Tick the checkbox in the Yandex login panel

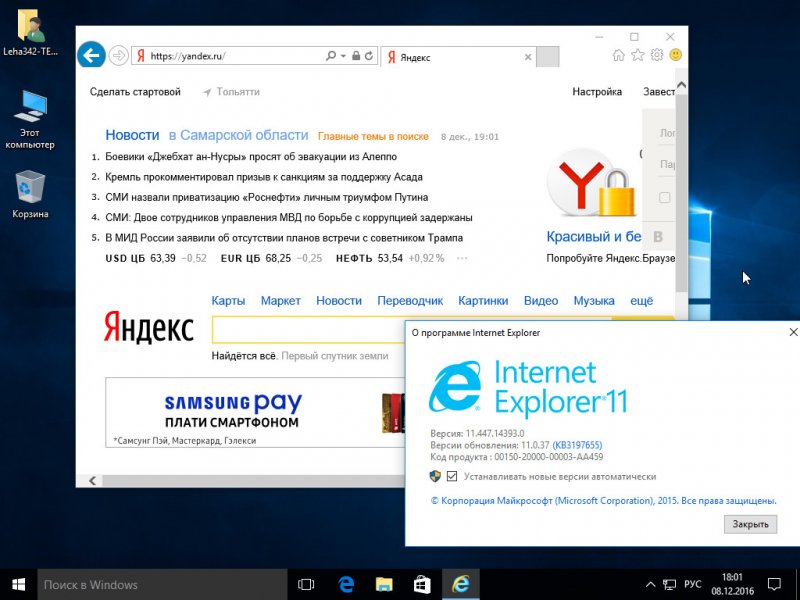[664, 197]
